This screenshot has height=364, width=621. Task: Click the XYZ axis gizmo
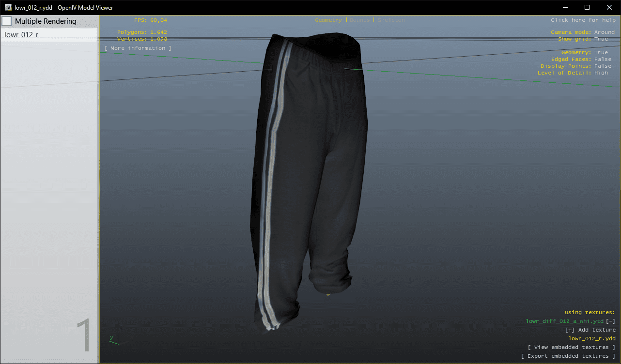point(114,339)
